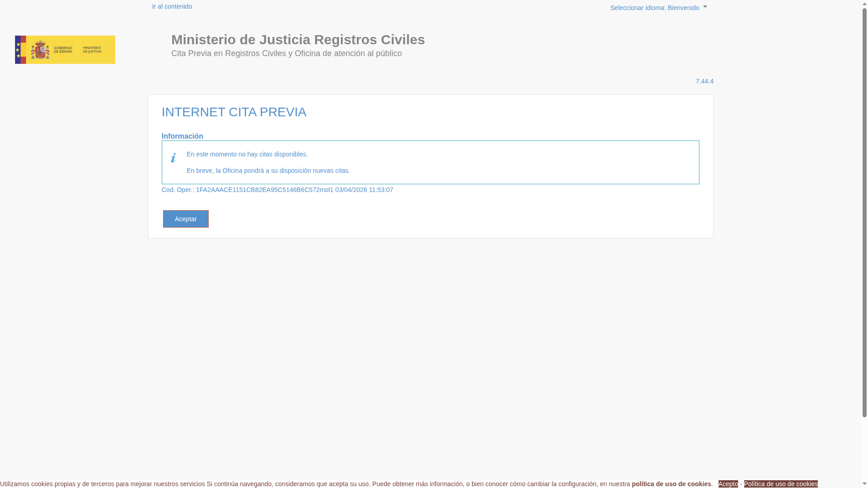Click 'En breve, la Oficina pondrá...' message

(268, 171)
